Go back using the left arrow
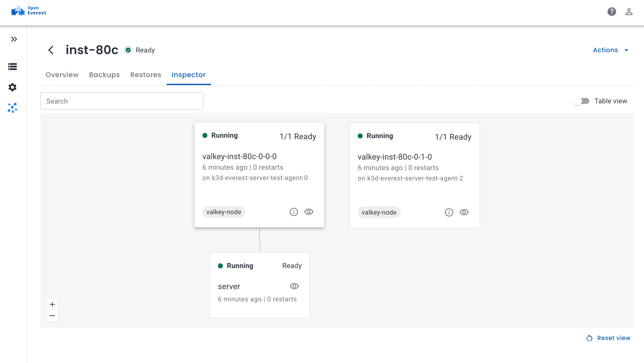The width and height of the screenshot is (644, 363). [x=51, y=50]
